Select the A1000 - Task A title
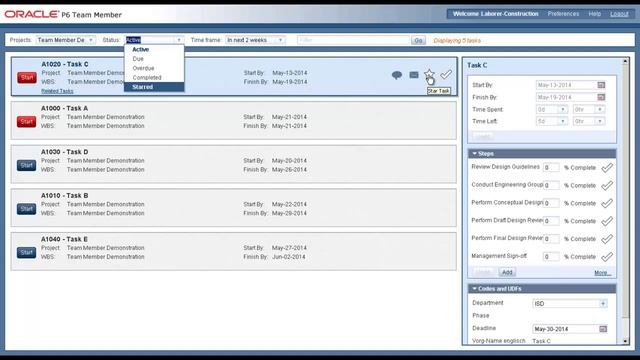Screen dimensions: 640x360 (64, 108)
